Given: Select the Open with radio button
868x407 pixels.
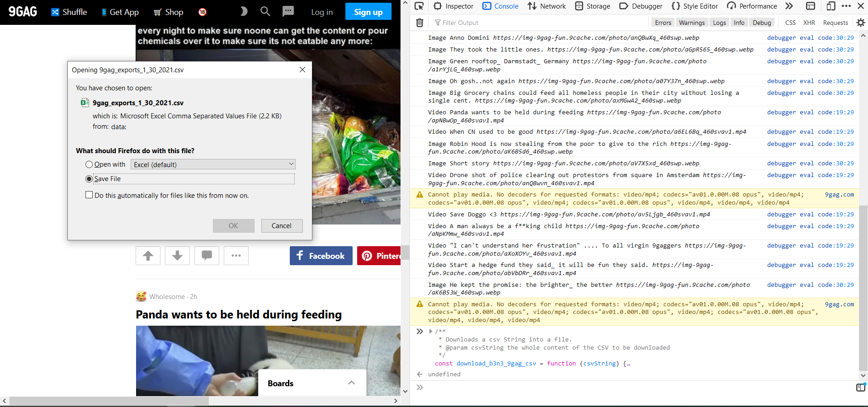Looking at the screenshot, I should [89, 164].
